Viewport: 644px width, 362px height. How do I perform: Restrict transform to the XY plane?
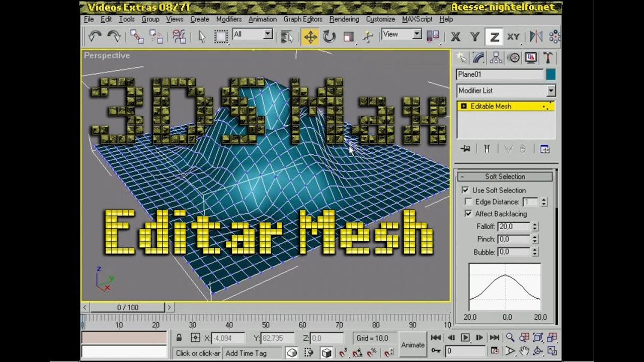click(513, 36)
